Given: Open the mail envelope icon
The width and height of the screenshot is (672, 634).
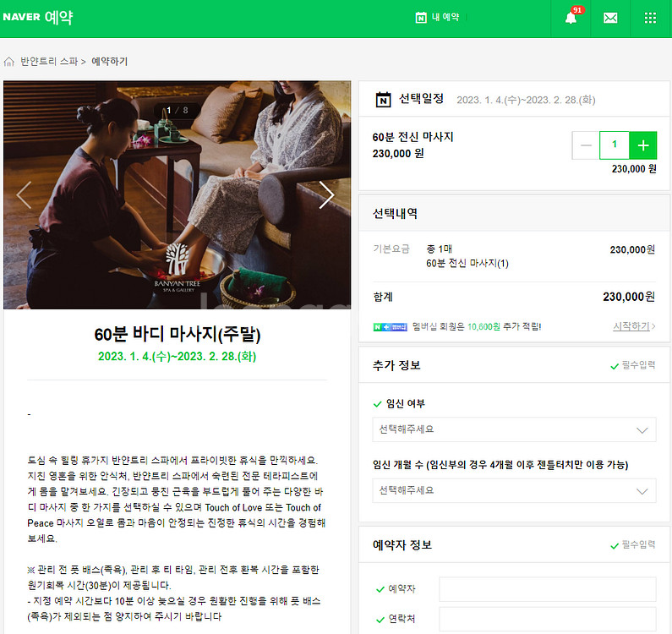Looking at the screenshot, I should pyautogui.click(x=610, y=18).
